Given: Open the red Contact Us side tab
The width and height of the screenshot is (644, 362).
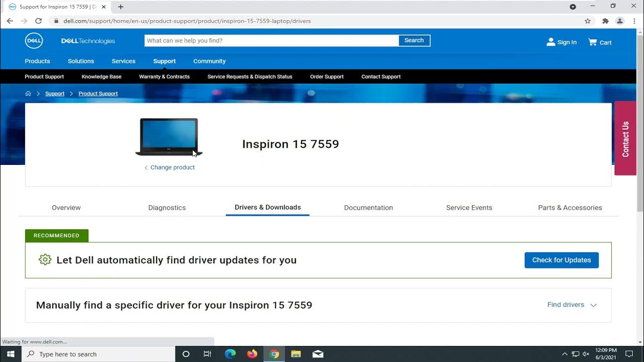Looking at the screenshot, I should pyautogui.click(x=625, y=138).
